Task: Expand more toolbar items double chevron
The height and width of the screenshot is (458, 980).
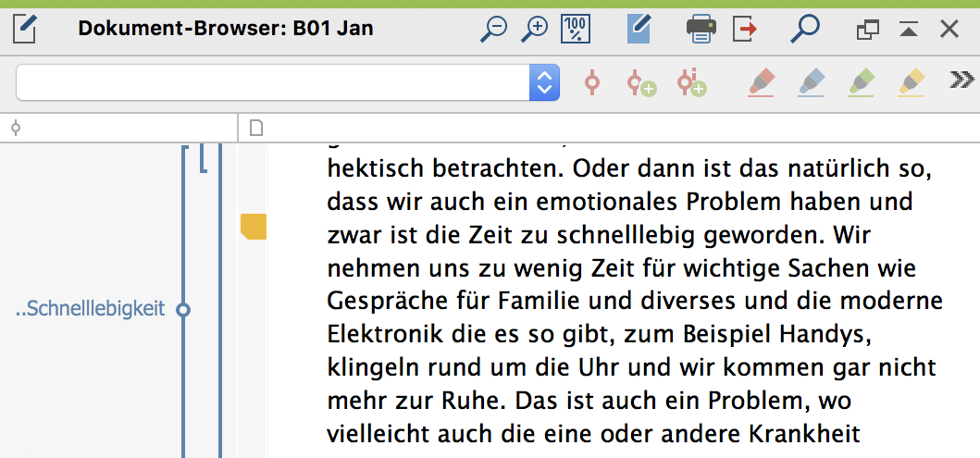Action: click(x=961, y=80)
